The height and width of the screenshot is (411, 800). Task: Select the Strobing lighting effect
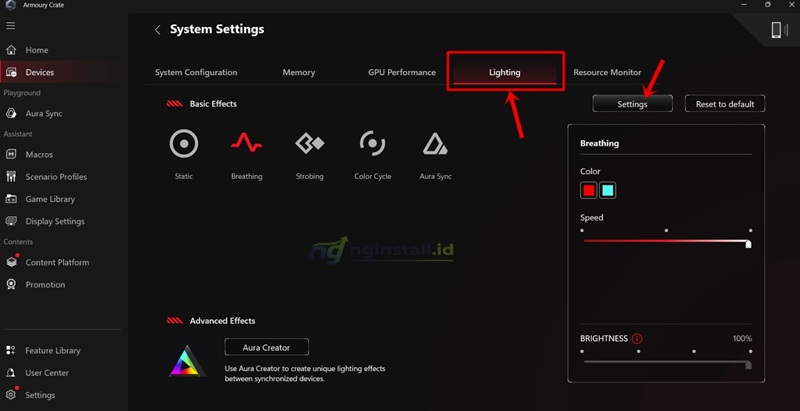(x=310, y=143)
